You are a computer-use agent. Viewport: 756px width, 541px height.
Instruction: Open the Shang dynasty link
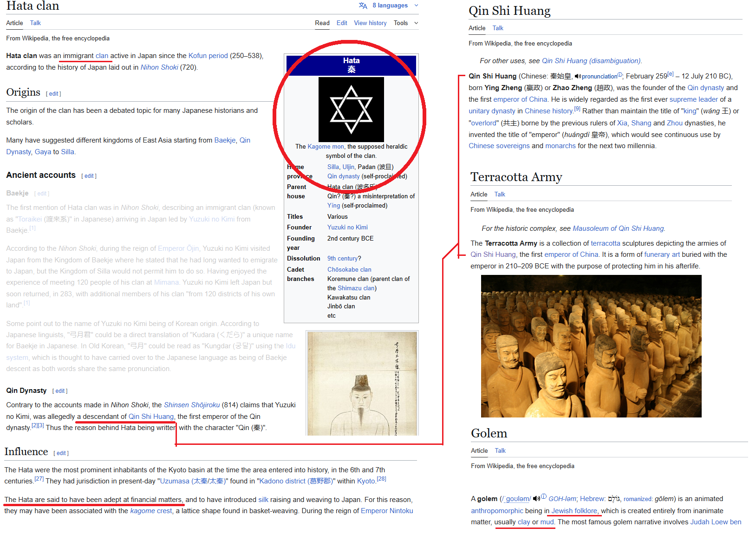[641, 123]
